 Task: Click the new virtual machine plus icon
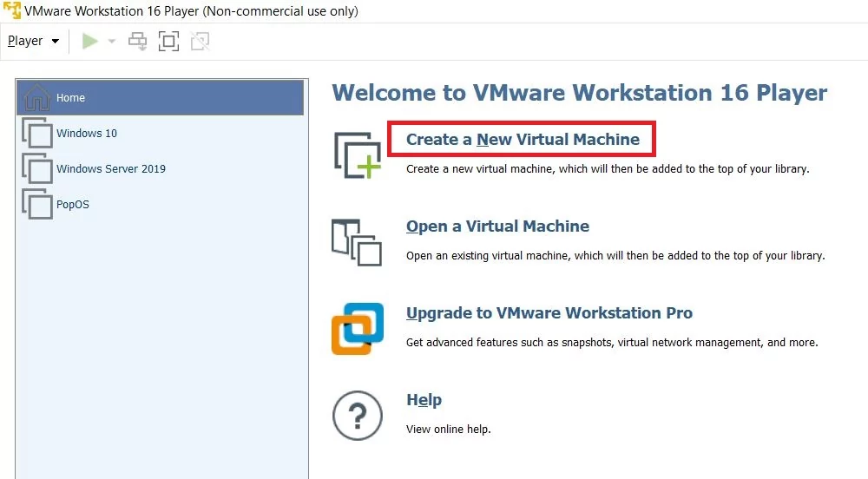(358, 155)
